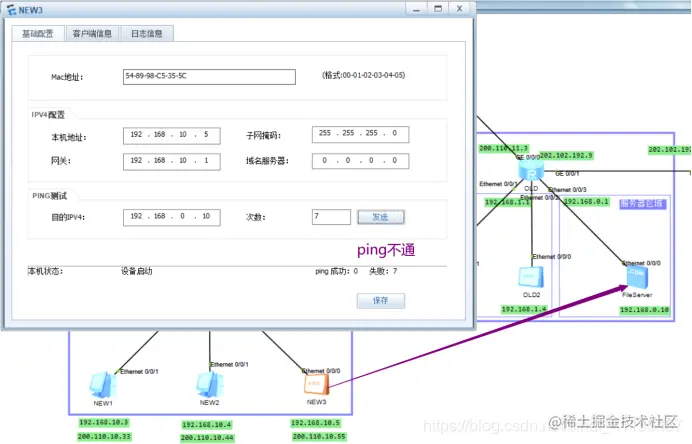
Task: Click the 设备启动 status text
Action: point(137,271)
